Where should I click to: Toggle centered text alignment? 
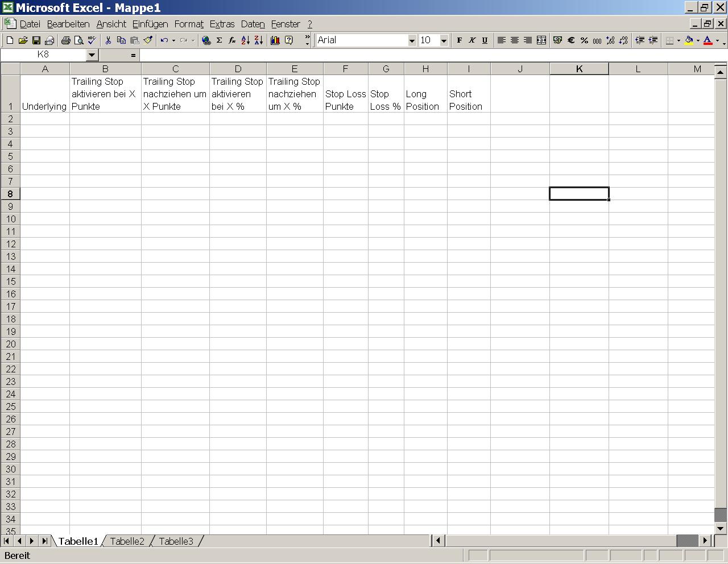tap(515, 40)
